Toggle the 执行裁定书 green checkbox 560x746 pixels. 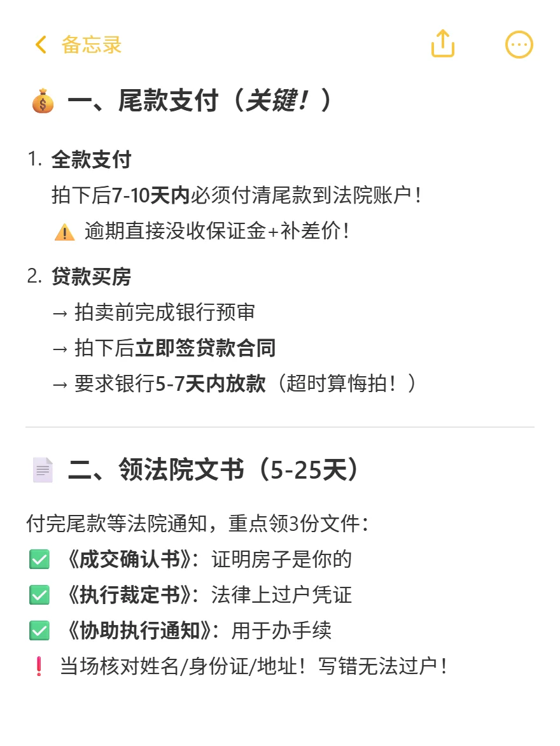tap(39, 595)
